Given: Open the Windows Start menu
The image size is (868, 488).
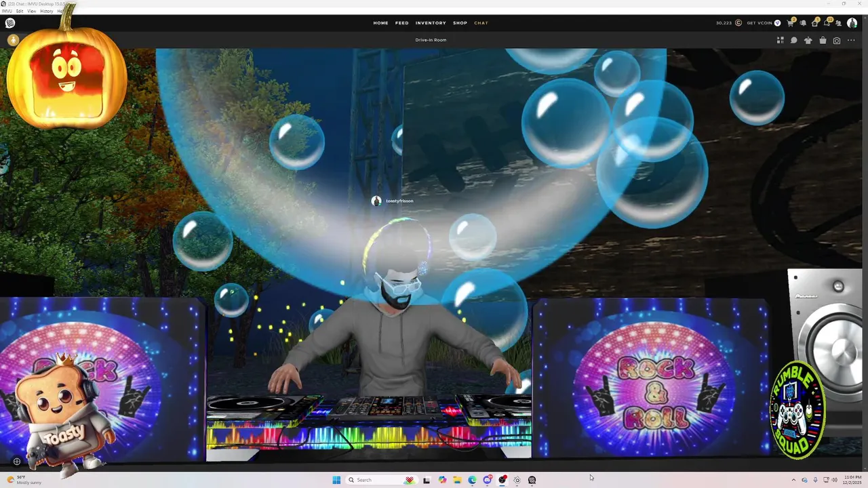Looking at the screenshot, I should 336,480.
